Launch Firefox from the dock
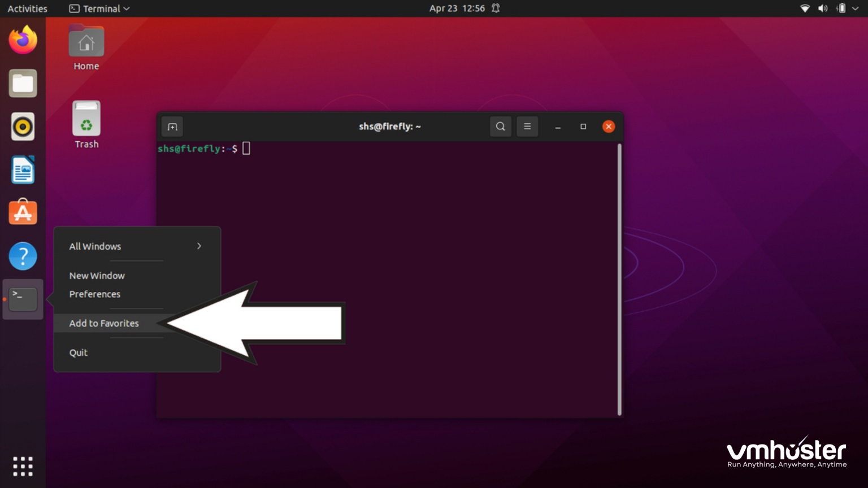This screenshot has height=488, width=868. tap(23, 40)
